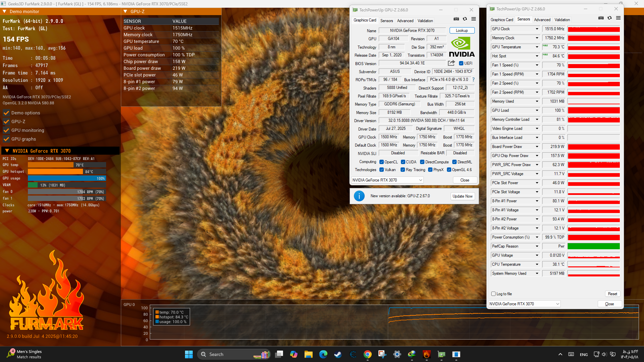The width and height of the screenshot is (644, 362).
Task: Toggle the UEFI checkbox
Action: coord(461,63)
